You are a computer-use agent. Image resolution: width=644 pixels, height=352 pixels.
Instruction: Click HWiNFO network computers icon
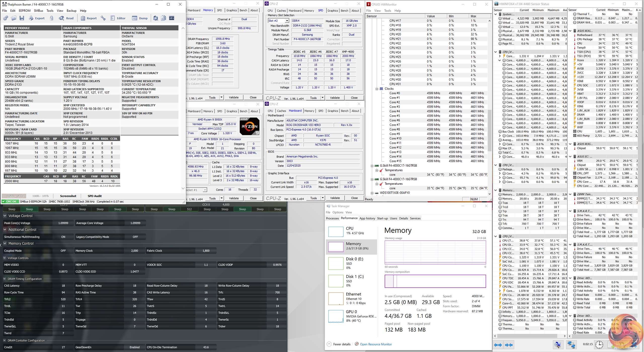[571, 345]
